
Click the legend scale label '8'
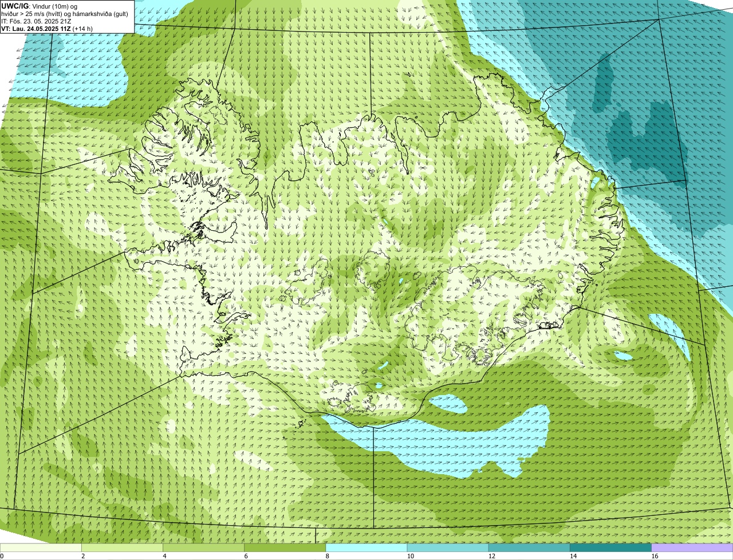[x=327, y=556]
